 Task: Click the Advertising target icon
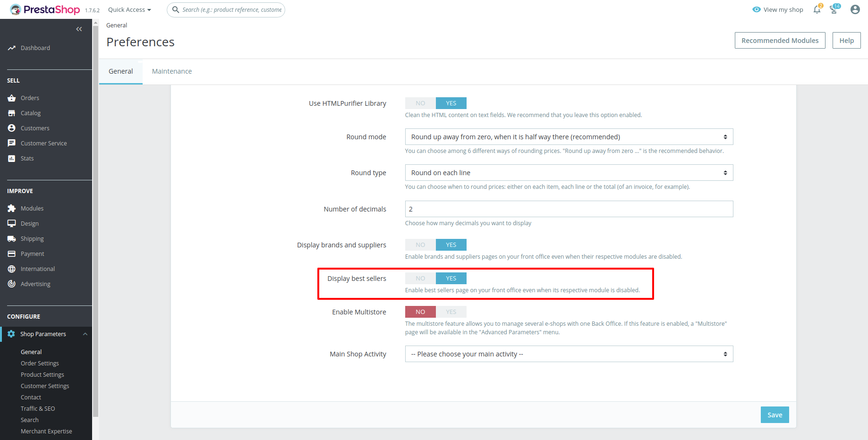tap(12, 284)
